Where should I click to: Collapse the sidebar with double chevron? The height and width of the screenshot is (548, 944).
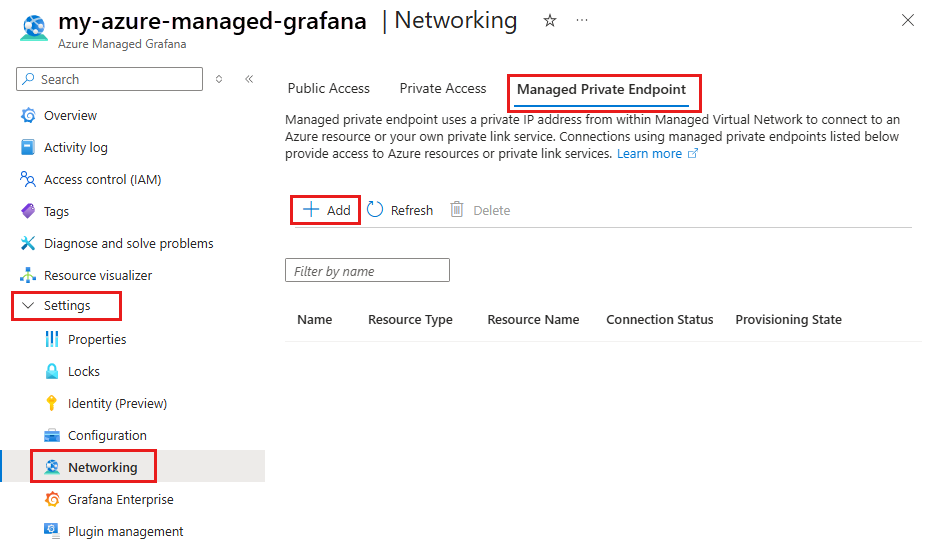pyautogui.click(x=249, y=79)
